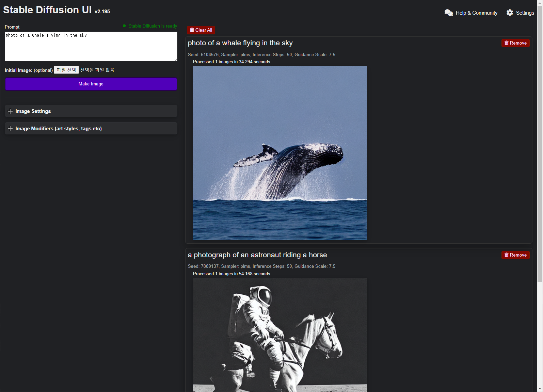The image size is (543, 392).
Task: Click heading 'photo of a whale flying in the sky'
Action: coord(240,43)
